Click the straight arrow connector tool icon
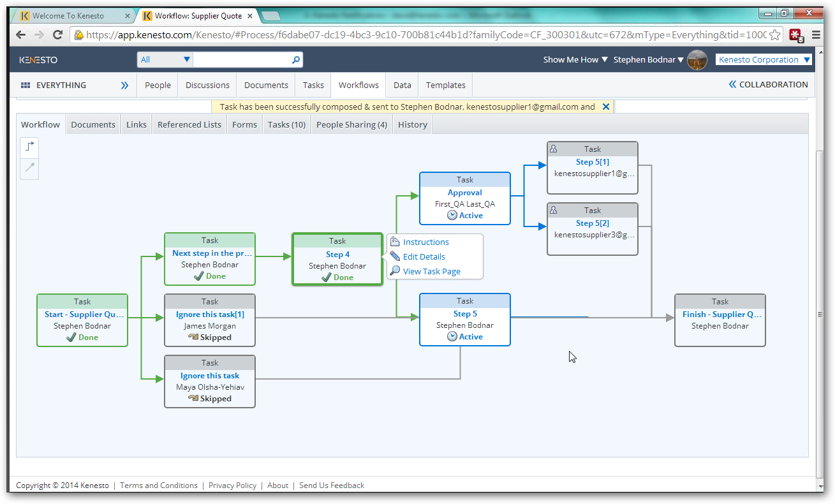This screenshot has height=504, width=835. point(29,168)
